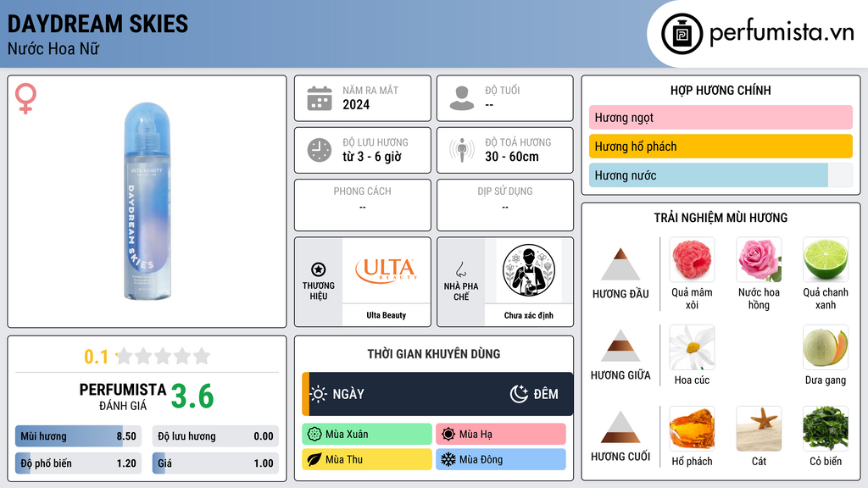Viewport: 868px width, 488px height.
Task: Click the Cỏ biển seaweed image
Action: 826,428
